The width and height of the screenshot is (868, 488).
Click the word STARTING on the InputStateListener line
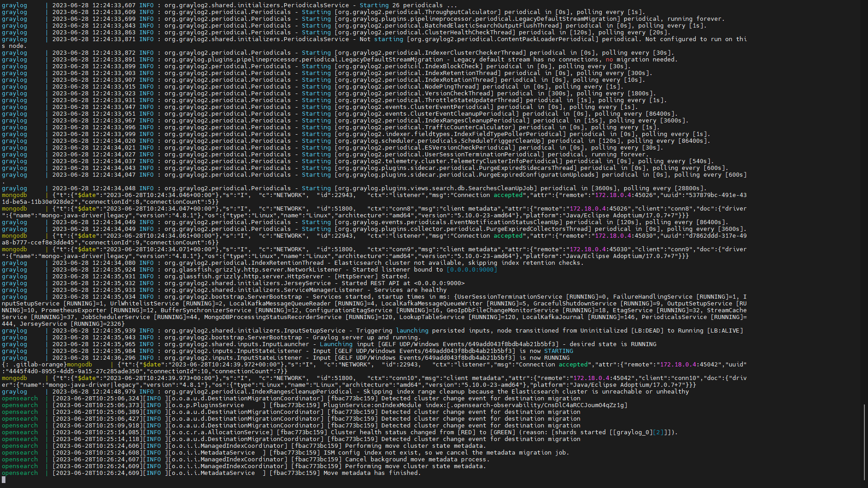click(x=559, y=351)
